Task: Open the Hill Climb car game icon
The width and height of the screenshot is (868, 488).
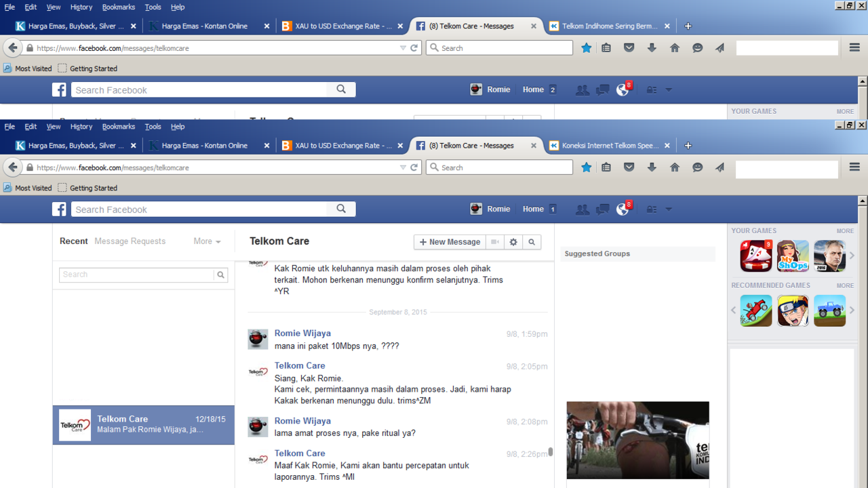Action: 756,310
